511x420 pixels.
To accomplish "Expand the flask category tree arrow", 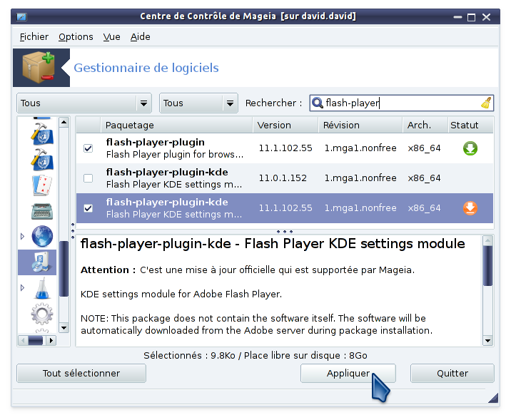I will [x=22, y=288].
